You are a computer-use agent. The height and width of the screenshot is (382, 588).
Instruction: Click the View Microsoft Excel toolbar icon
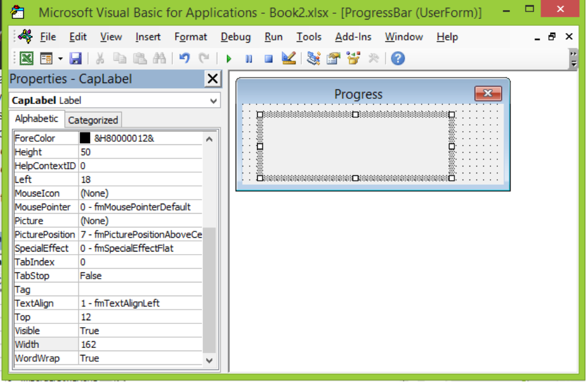tap(26, 59)
